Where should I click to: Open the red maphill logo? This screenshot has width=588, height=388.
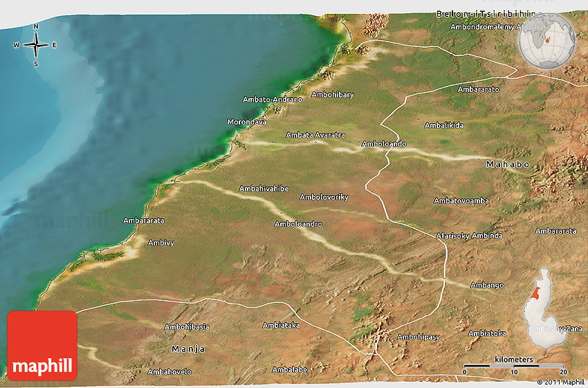[42, 346]
